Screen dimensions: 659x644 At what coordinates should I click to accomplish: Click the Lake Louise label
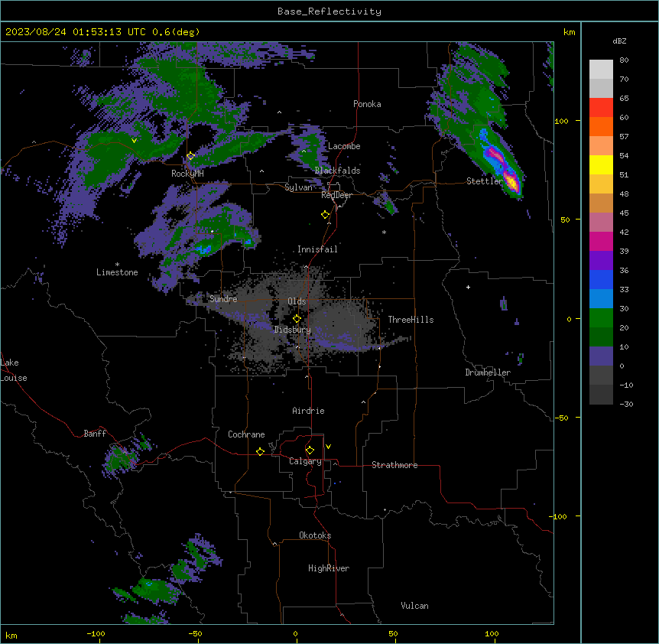(14, 370)
